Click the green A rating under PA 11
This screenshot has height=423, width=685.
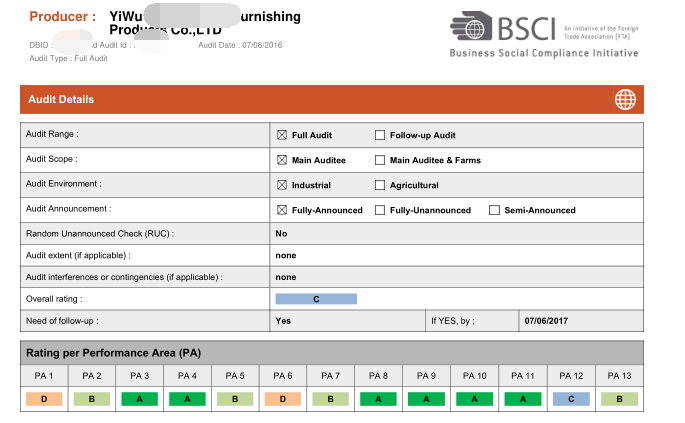(x=523, y=399)
